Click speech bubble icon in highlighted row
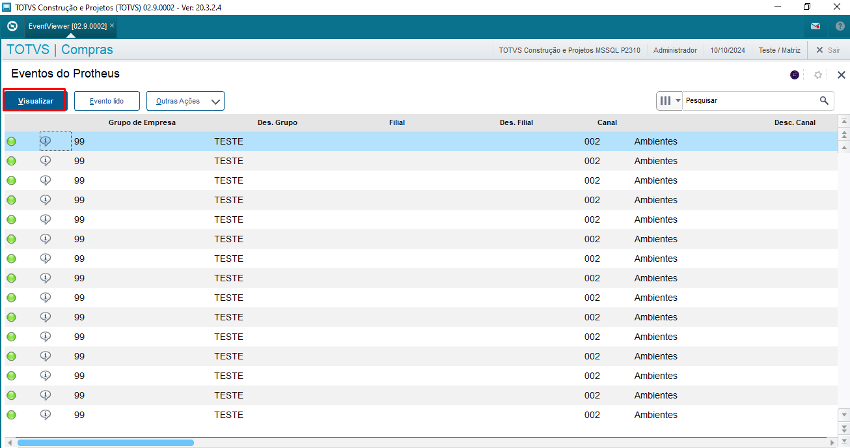The width and height of the screenshot is (850, 448). click(x=46, y=141)
